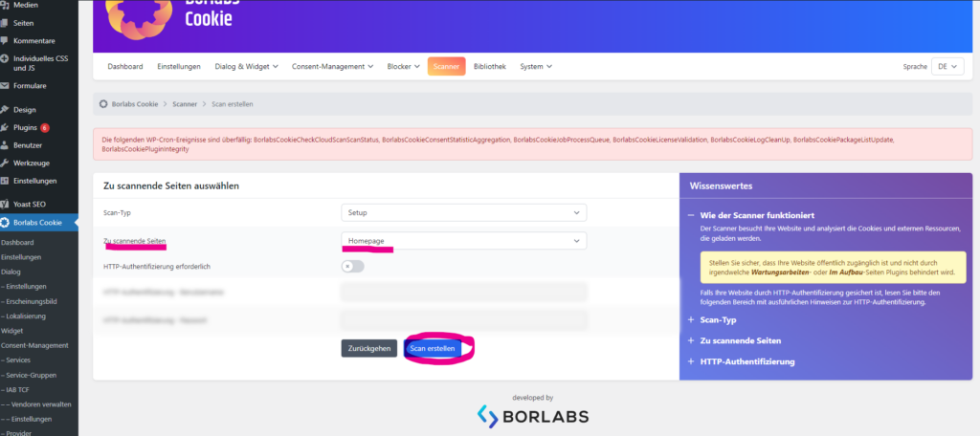This screenshot has width=980, height=436.
Task: Open Werkzeuge wrench icon in sidebar
Action: 6,163
